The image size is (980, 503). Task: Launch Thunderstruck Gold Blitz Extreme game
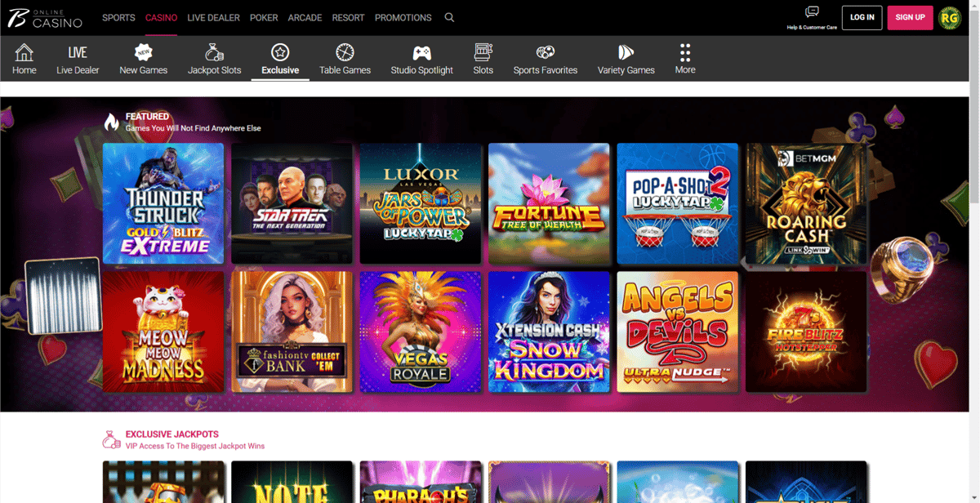point(163,204)
